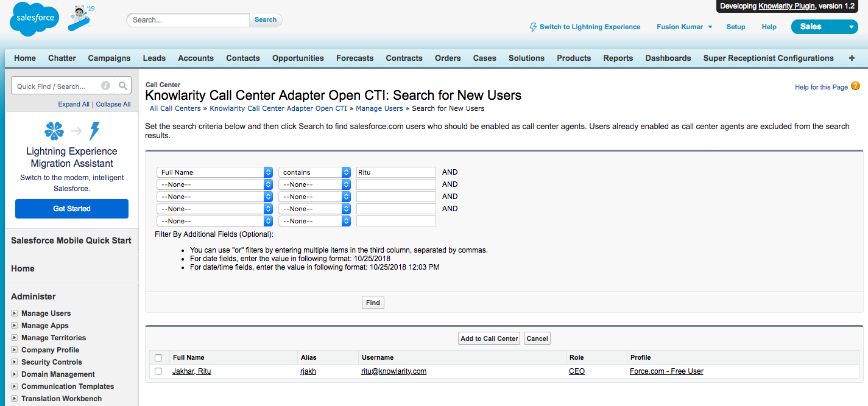Click the orange help question-mark icon
The image size is (868, 406).
tap(855, 86)
